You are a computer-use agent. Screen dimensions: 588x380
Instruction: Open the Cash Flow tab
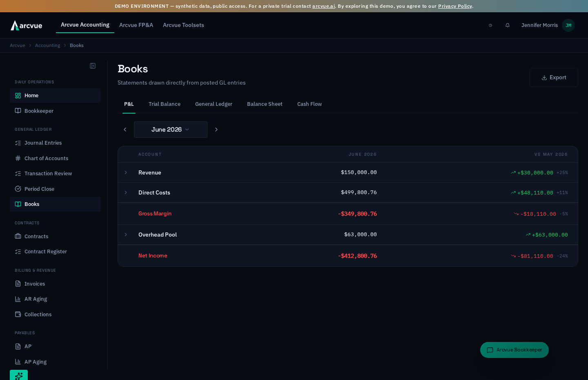coord(310,104)
